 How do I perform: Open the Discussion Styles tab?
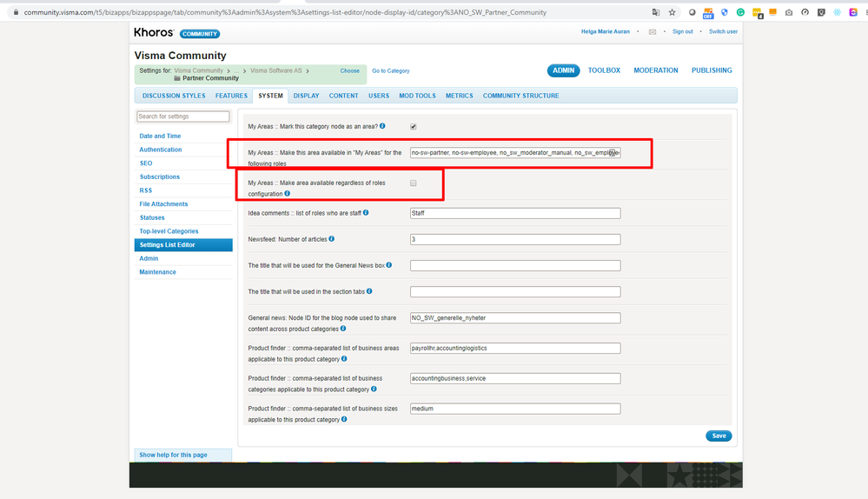[174, 96]
